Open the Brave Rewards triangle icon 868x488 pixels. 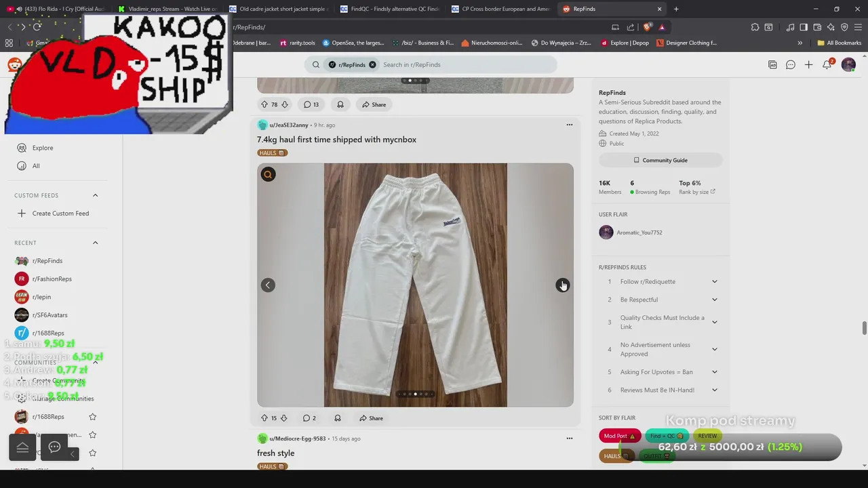(x=662, y=27)
